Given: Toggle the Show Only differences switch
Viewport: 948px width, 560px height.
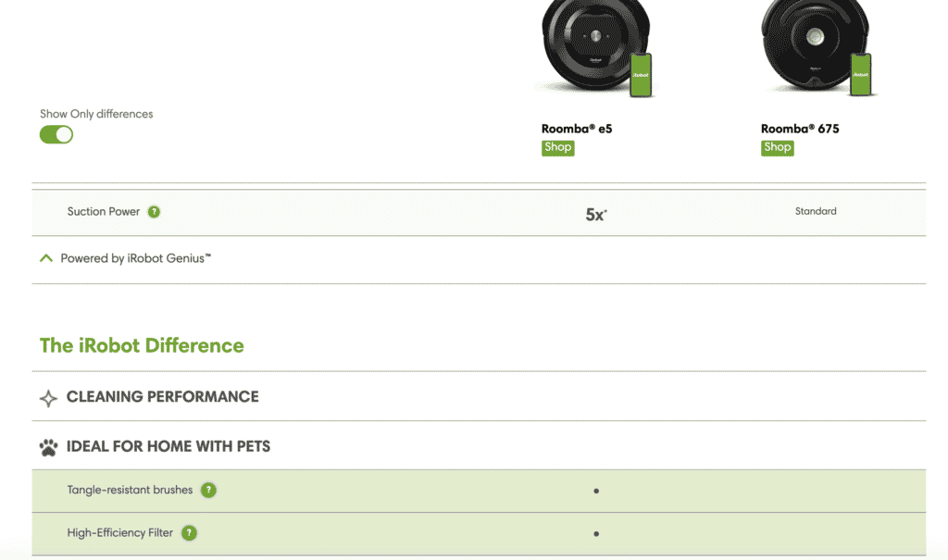Looking at the screenshot, I should coord(56,134).
